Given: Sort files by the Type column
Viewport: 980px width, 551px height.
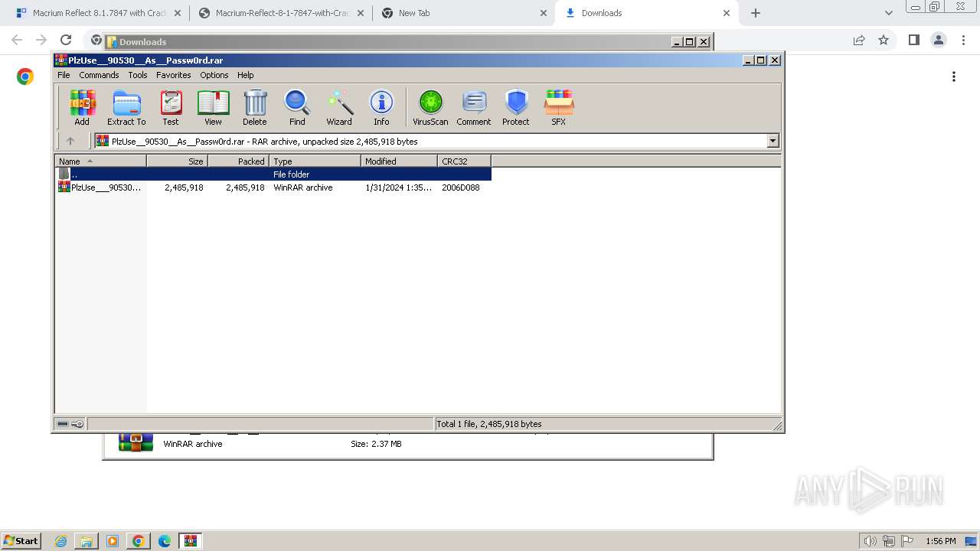Looking at the screenshot, I should click(315, 161).
